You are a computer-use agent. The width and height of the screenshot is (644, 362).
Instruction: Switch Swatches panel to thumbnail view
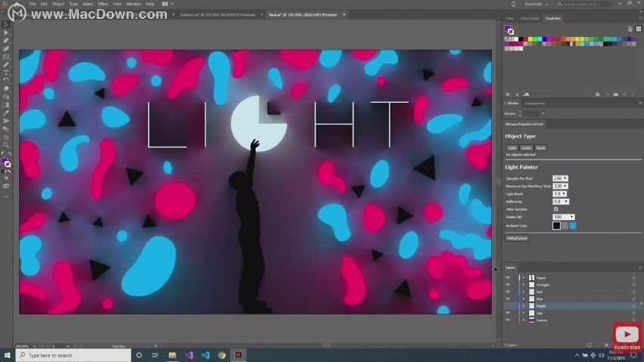click(638, 29)
